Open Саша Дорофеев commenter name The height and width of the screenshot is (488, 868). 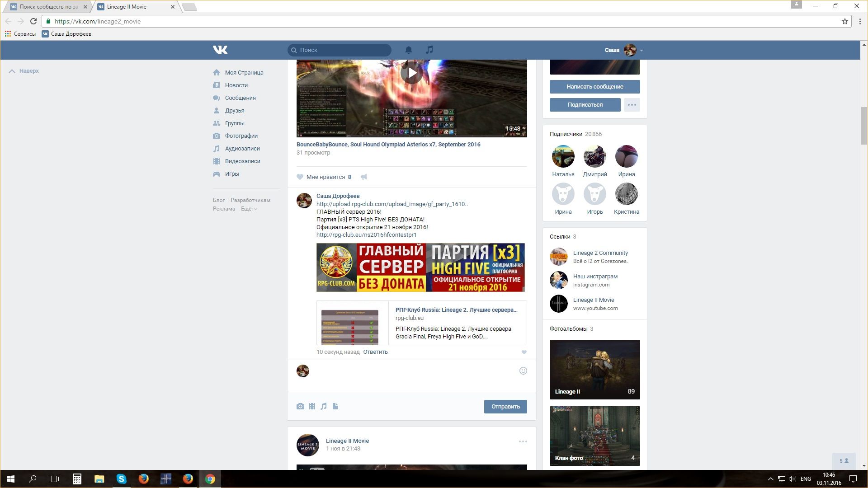pyautogui.click(x=338, y=196)
